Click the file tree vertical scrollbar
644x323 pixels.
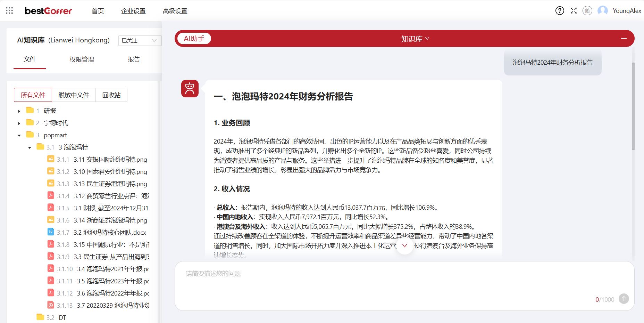pyautogui.click(x=159, y=202)
